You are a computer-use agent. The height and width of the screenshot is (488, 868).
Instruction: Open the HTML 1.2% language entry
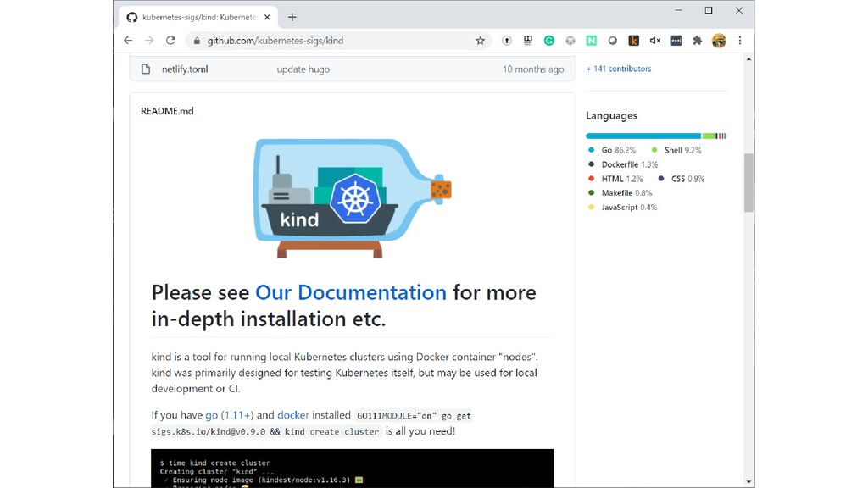click(615, 179)
